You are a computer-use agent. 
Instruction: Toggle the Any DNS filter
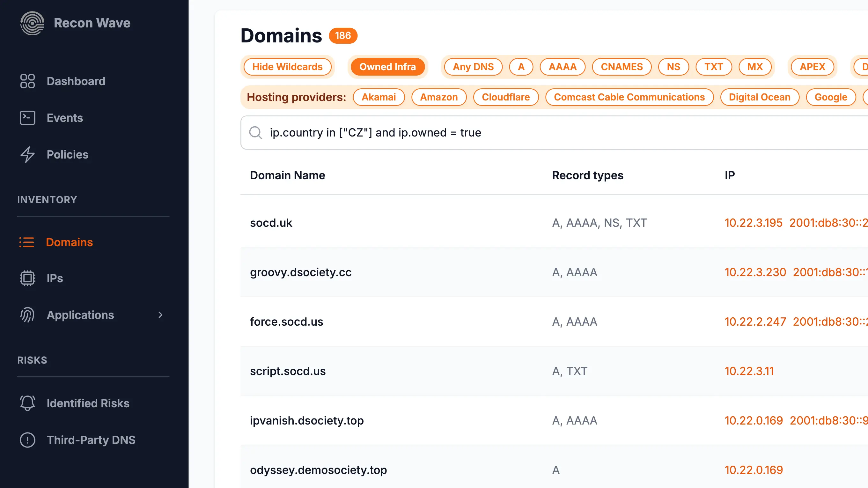pos(473,67)
